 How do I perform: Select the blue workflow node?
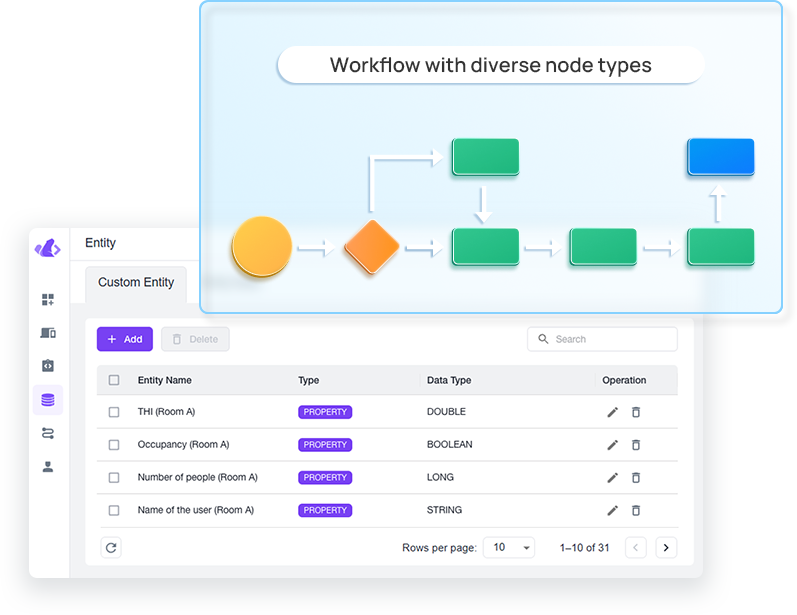click(x=720, y=157)
